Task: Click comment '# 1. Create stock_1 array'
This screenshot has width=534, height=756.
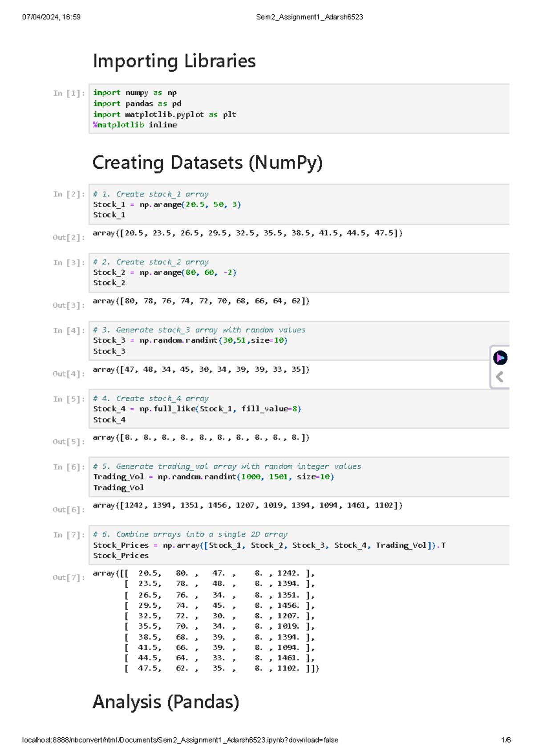Action: pos(151,194)
